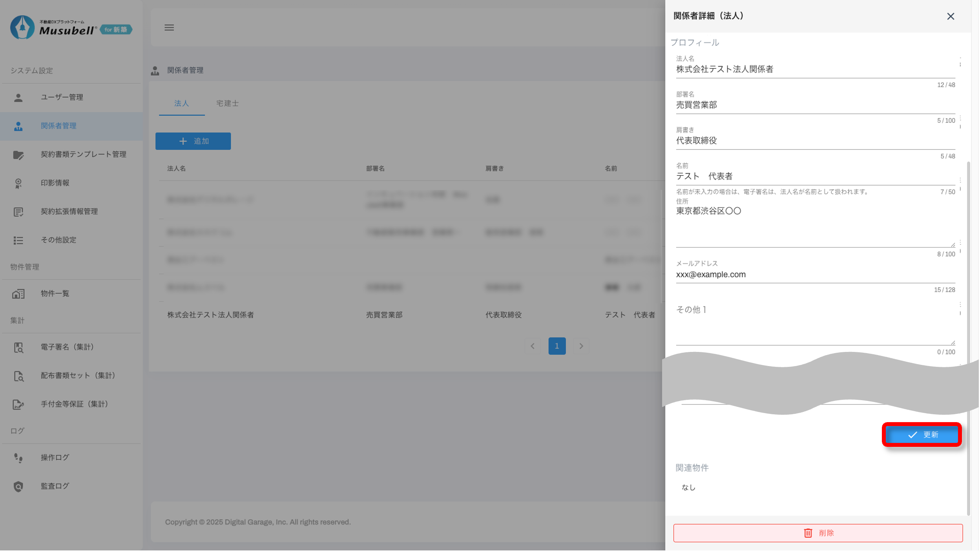
Task: Click the 追加 add button
Action: point(193,141)
